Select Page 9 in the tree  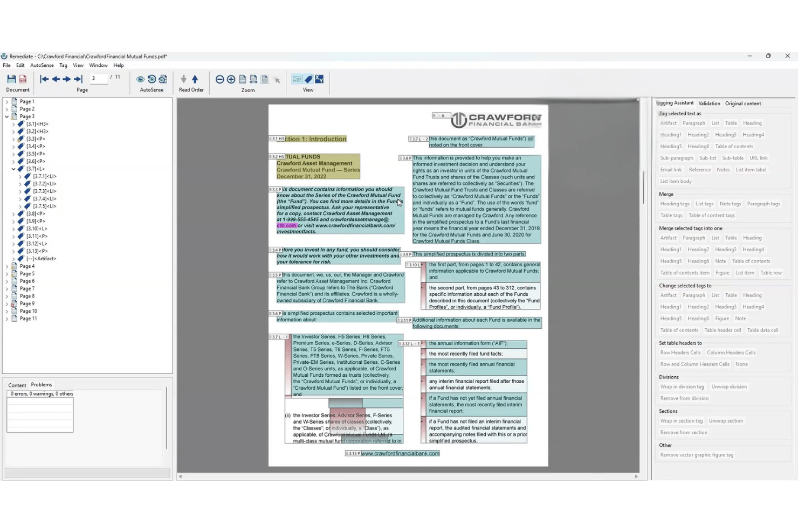27,303
